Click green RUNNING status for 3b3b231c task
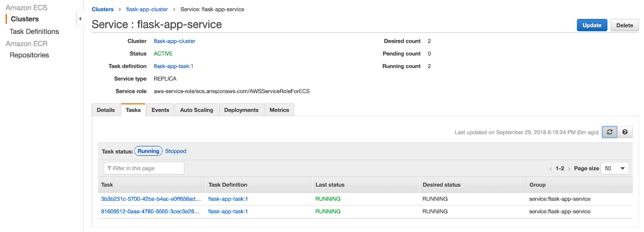The image size is (644, 232). [x=328, y=199]
